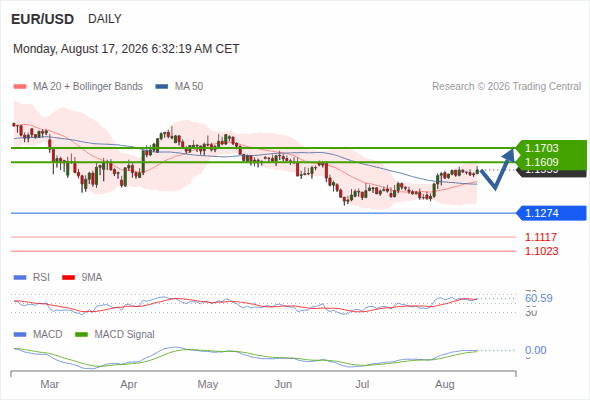This screenshot has width=590, height=400.
Task: Click the Apr marker on time axis
Action: tap(129, 384)
